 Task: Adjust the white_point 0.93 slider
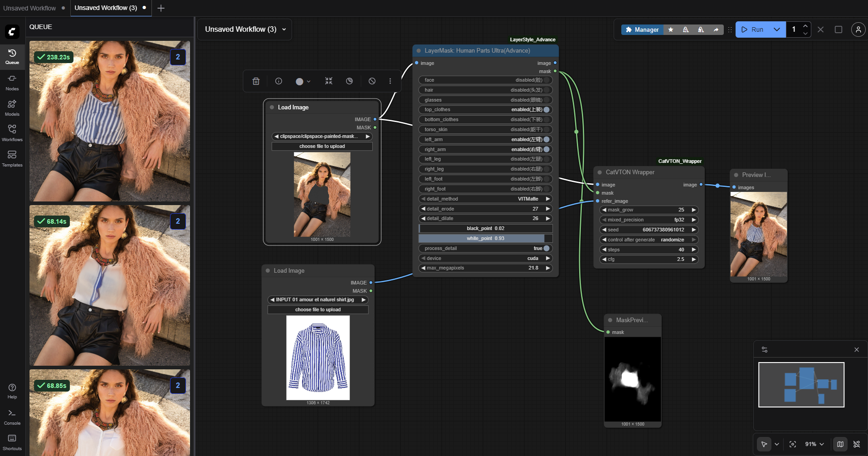pyautogui.click(x=485, y=238)
